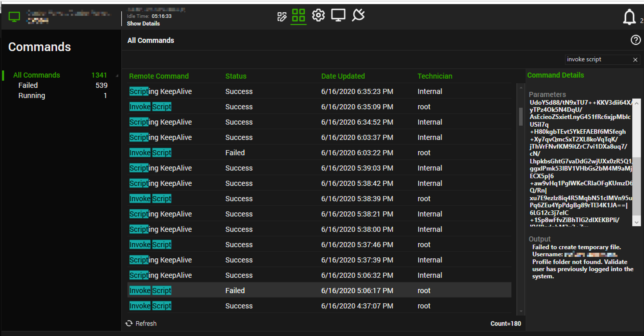Open Show Details under Idle Time
This screenshot has height=336, width=644.
[x=143, y=23]
